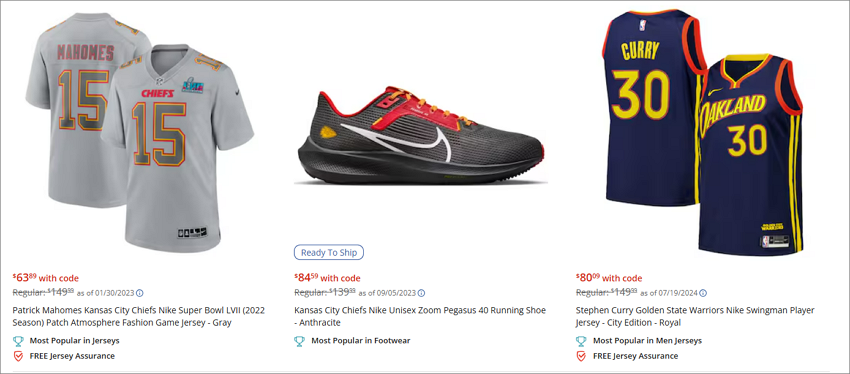The width and height of the screenshot is (850, 374).
Task: Click FREE Jersey Assurance under Curry jersey
Action: pyautogui.click(x=635, y=356)
